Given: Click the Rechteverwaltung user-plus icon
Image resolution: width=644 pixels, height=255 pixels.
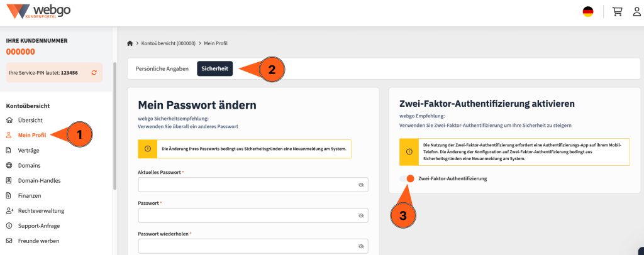Looking at the screenshot, I should pos(9,211).
